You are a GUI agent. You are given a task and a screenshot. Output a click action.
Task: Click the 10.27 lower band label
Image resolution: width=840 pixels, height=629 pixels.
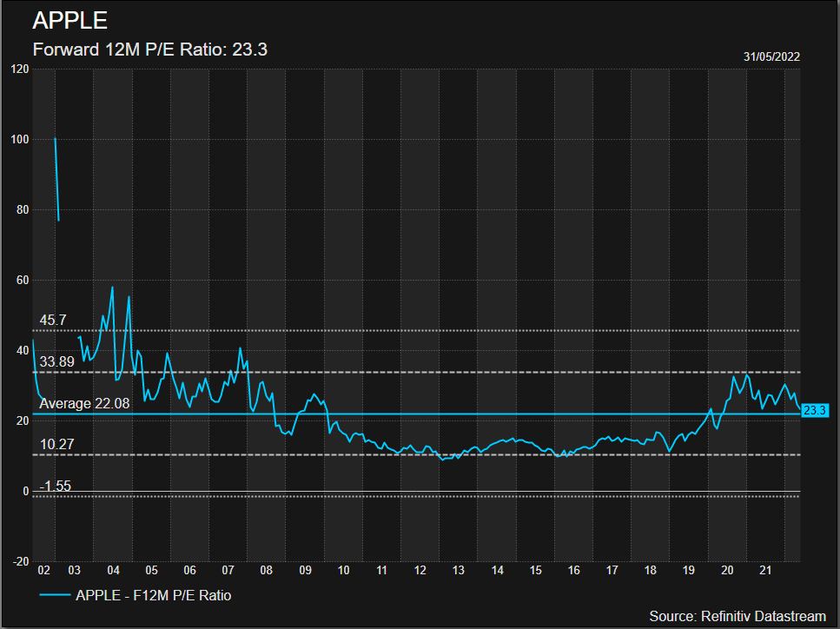coord(56,445)
